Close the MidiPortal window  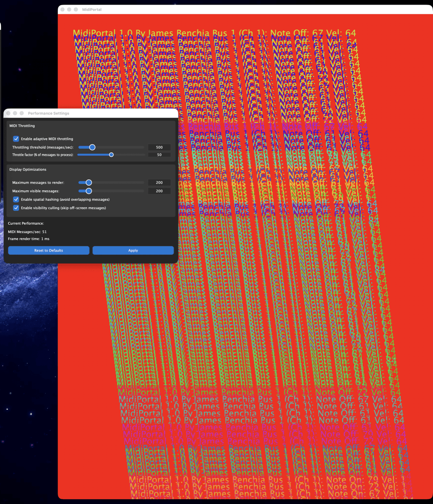click(x=63, y=9)
